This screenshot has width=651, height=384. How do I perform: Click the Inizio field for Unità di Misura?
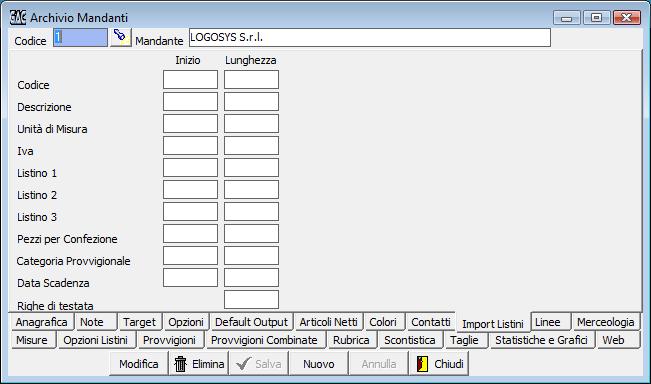coord(190,123)
